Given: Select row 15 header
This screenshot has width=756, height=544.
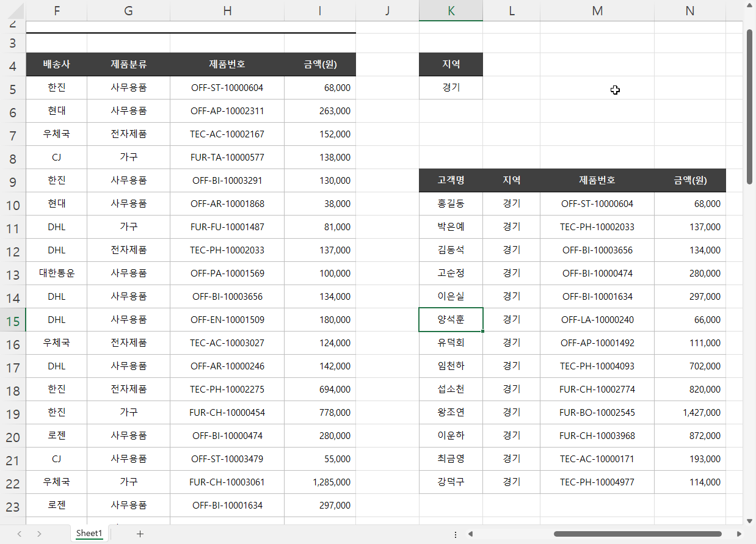Looking at the screenshot, I should tap(13, 320).
